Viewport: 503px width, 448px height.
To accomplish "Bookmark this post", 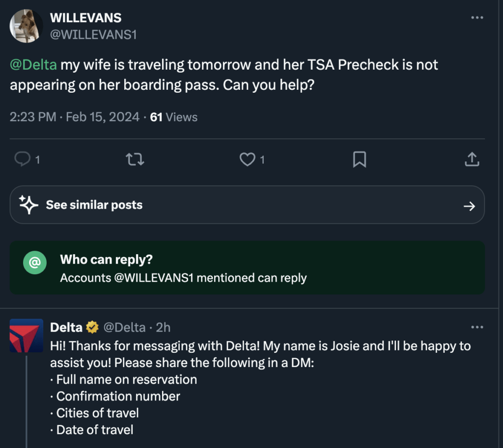I will [360, 159].
